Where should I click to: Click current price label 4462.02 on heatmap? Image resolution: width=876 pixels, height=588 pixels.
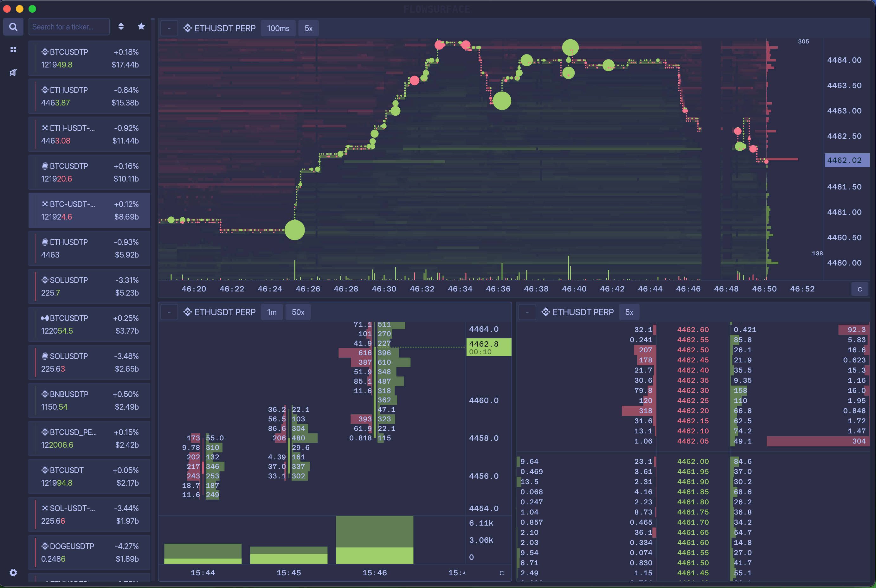[847, 160]
